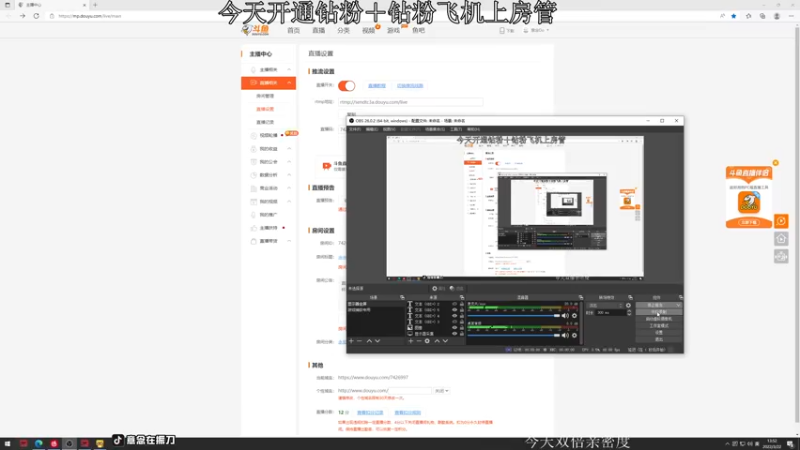Toggle visibility of 文本 (GDI+) 4 source
Image resolution: width=800 pixels, height=450 pixels.
coord(455,316)
